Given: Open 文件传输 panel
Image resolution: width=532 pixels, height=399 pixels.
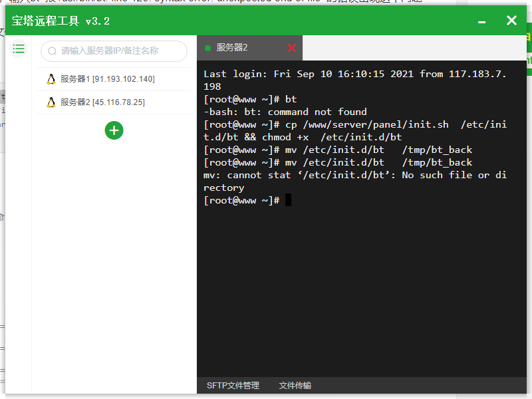Looking at the screenshot, I should tap(295, 386).
